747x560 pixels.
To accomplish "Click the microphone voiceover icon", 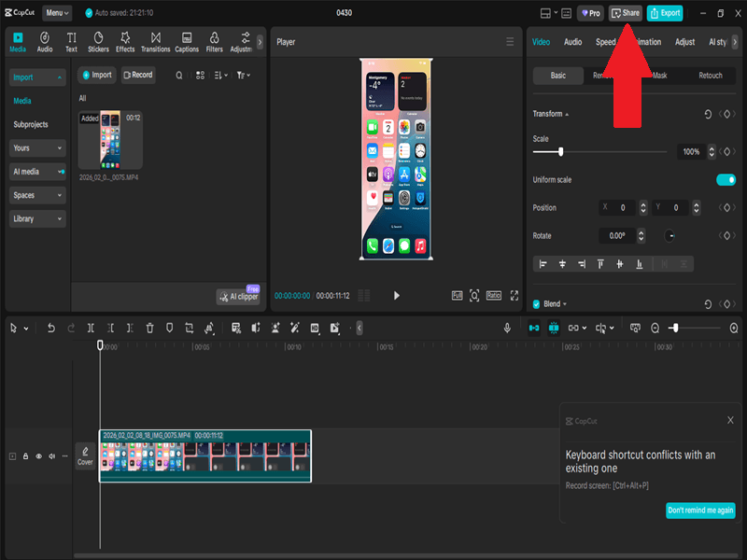I will (507, 329).
